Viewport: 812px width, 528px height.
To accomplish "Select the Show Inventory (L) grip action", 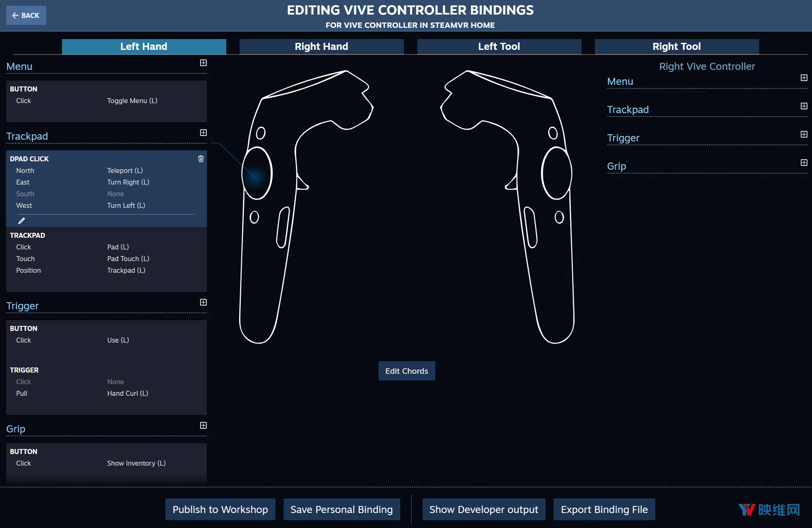I will coord(136,463).
